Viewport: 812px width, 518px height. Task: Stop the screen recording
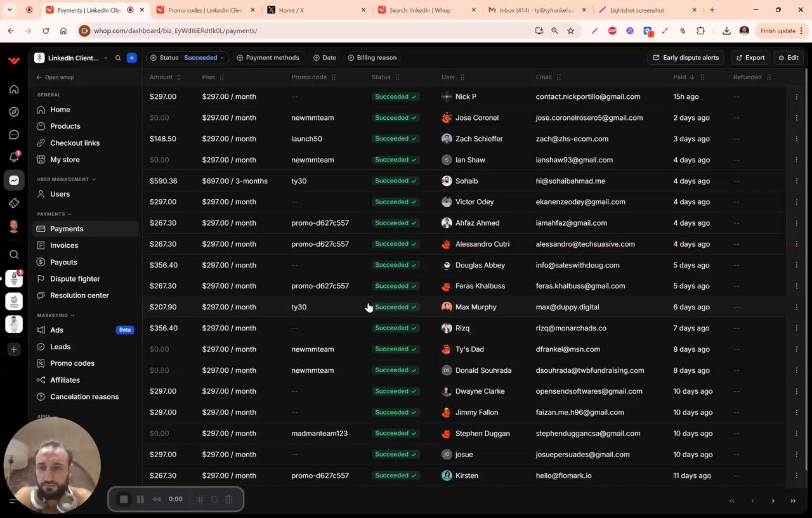coord(124,500)
